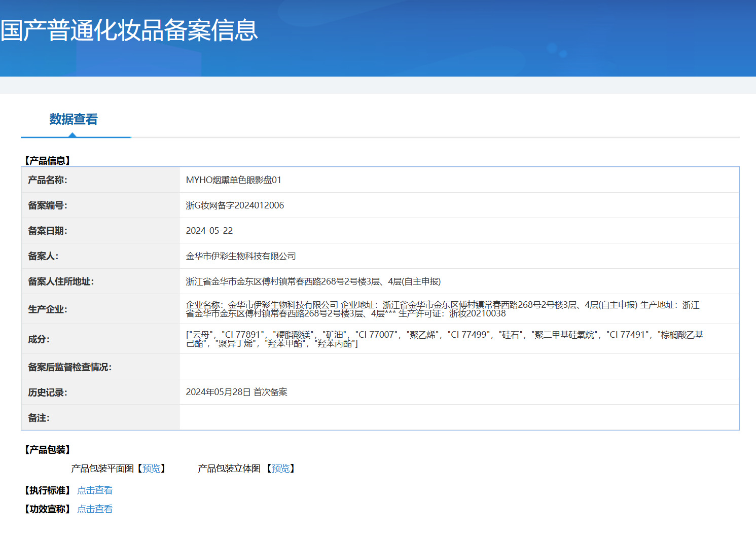Viewport: 756px width, 535px height.
Task: Select filing number 浙G妆网备字2024012006
Action: click(x=235, y=205)
